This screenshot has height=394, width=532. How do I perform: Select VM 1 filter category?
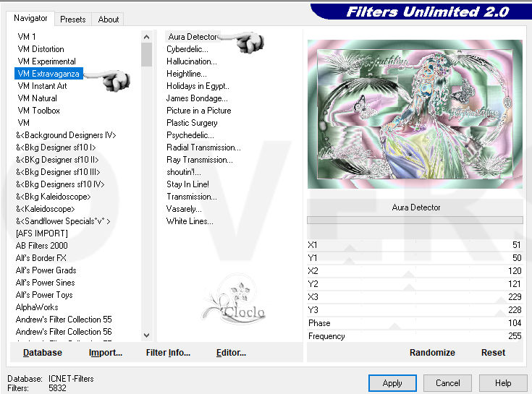point(27,37)
